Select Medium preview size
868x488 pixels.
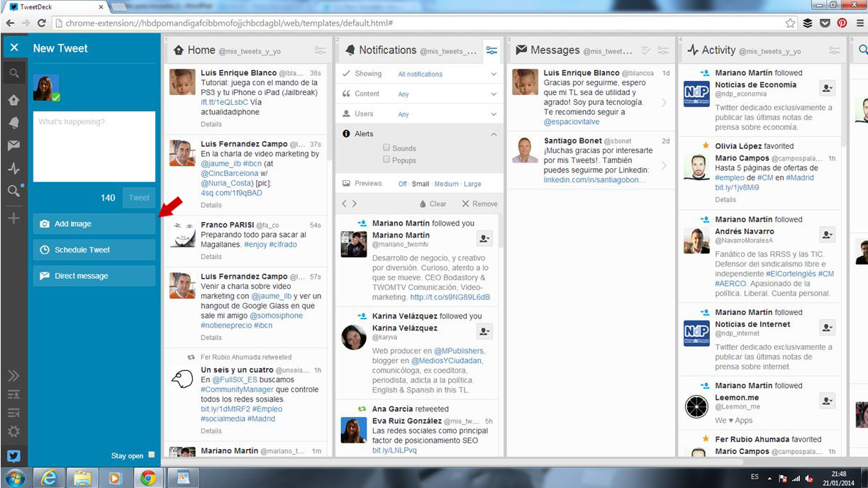click(446, 184)
